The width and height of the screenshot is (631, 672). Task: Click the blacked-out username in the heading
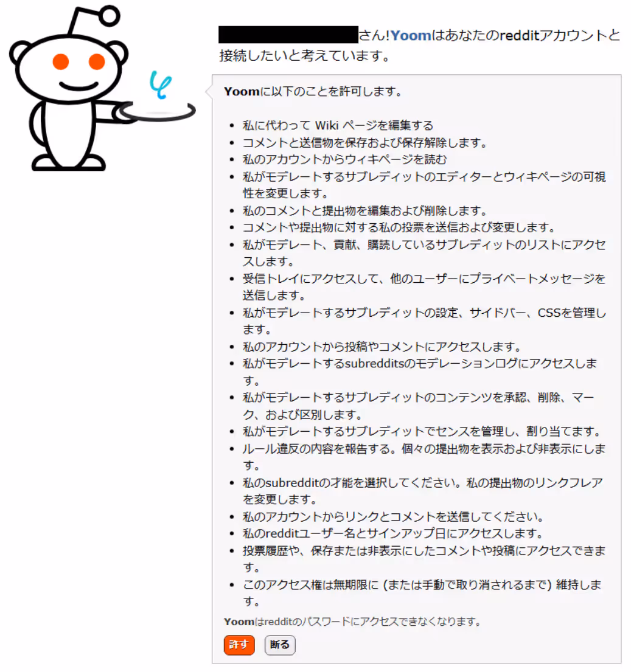click(288, 35)
